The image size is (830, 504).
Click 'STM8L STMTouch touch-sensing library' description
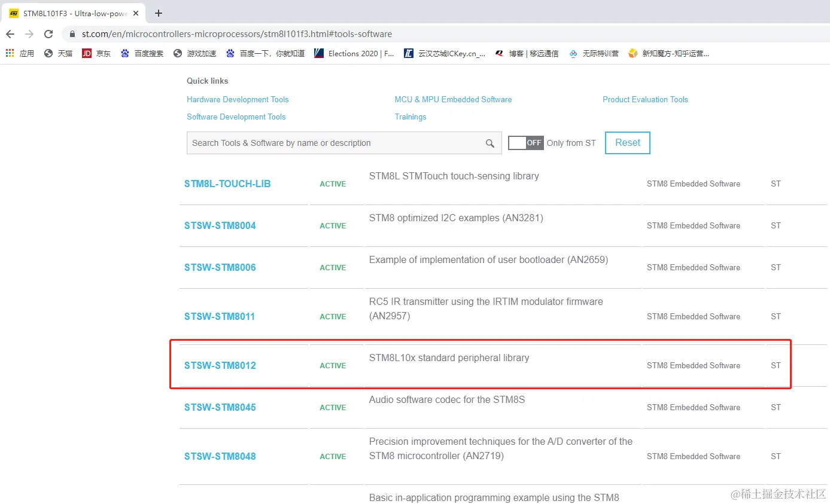click(454, 176)
